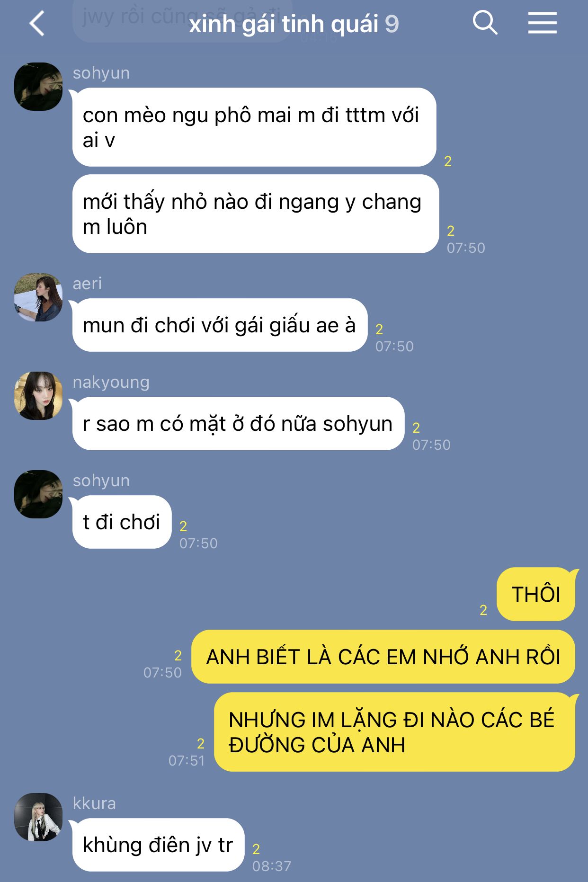Open aeri's profile picture

point(38,297)
